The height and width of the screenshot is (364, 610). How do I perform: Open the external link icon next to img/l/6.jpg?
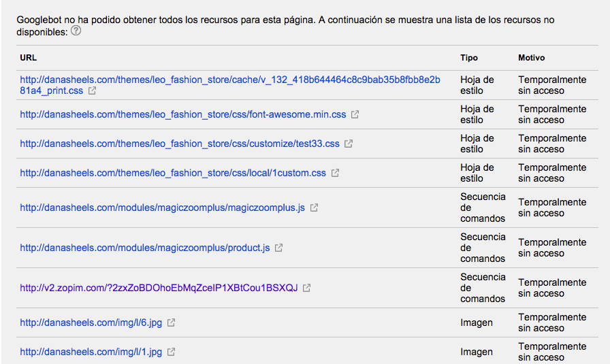[171, 322]
